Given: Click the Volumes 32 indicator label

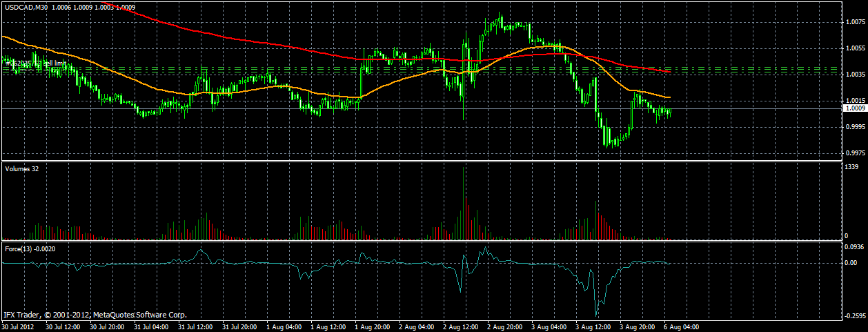Looking at the screenshot, I should tap(22, 168).
